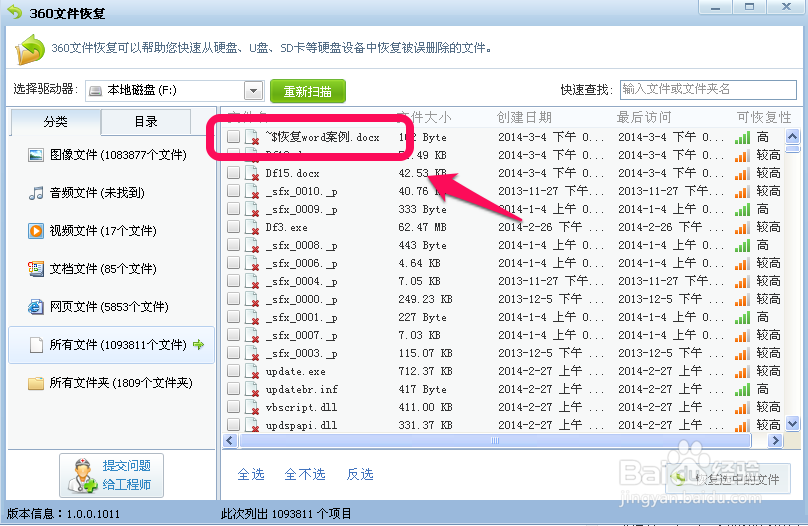Tick checkbox for updatebr.inf
The width and height of the screenshot is (808, 526).
[x=233, y=389]
